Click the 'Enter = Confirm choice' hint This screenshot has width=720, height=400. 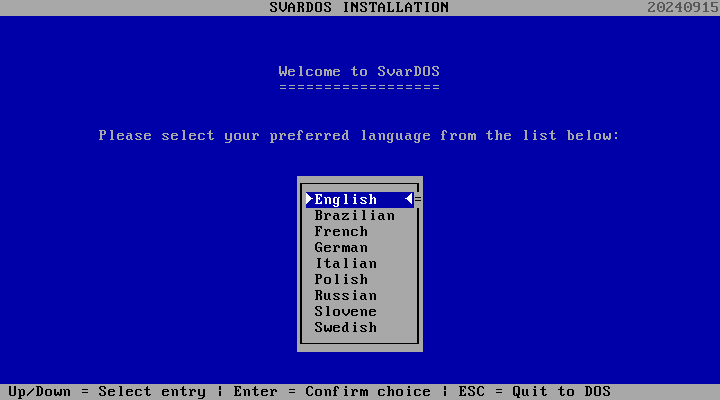332,392
